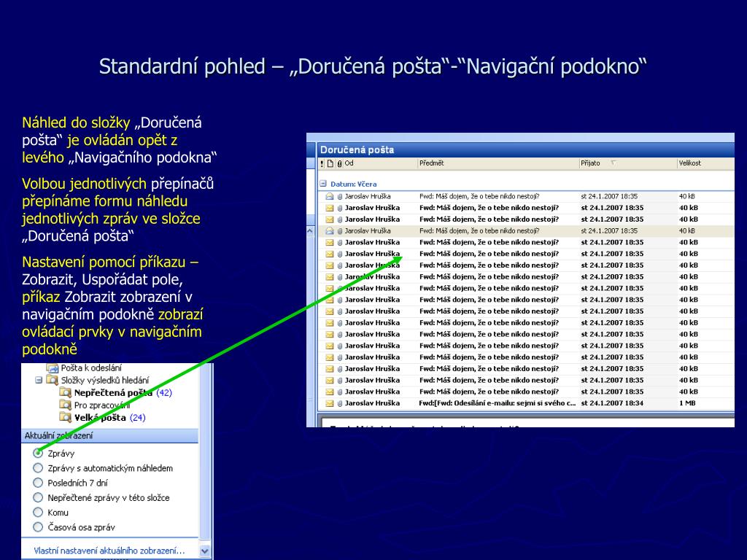The width and height of the screenshot is (747, 560).
Task: Click the small up arrow beside message list
Action: [x=311, y=231]
